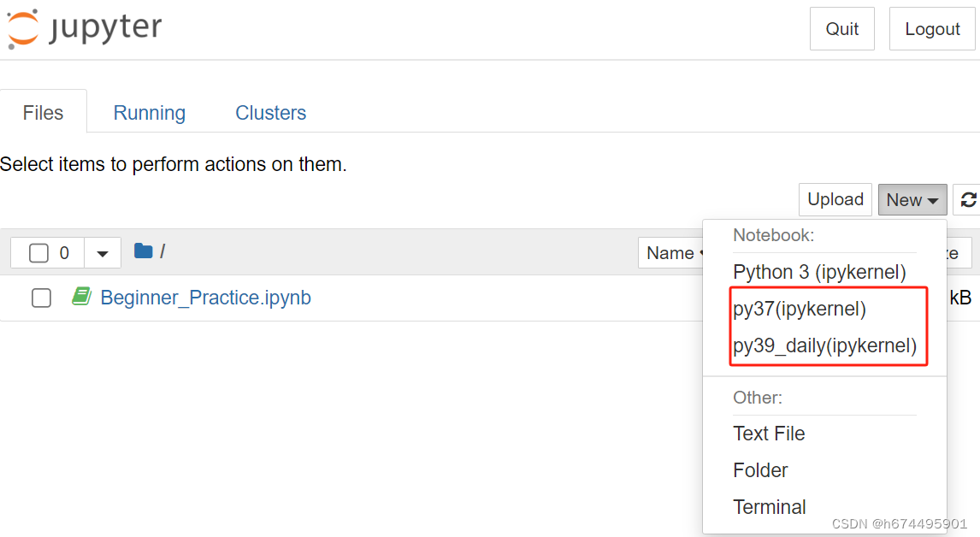Open the sort arrow next to Name
Viewport: 980px width, 537px height.
(x=703, y=253)
